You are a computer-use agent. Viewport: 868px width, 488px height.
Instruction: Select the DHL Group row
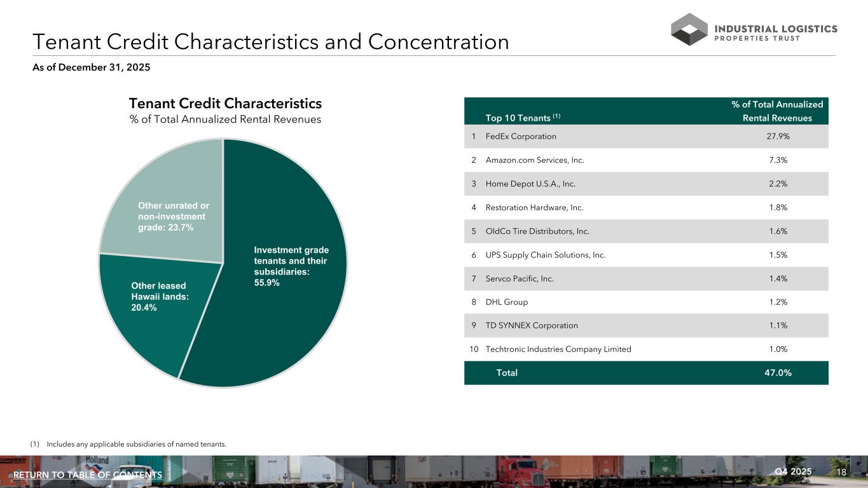tap(646, 302)
